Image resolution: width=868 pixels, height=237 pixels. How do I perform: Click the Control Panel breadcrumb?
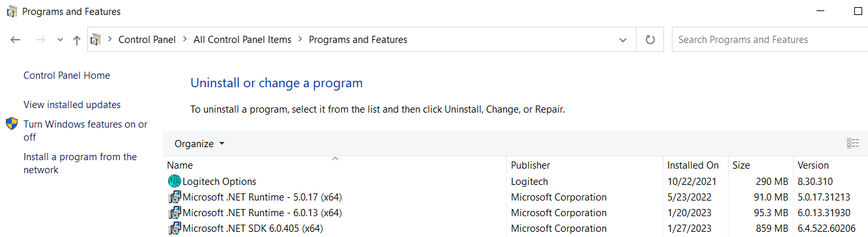(x=147, y=40)
